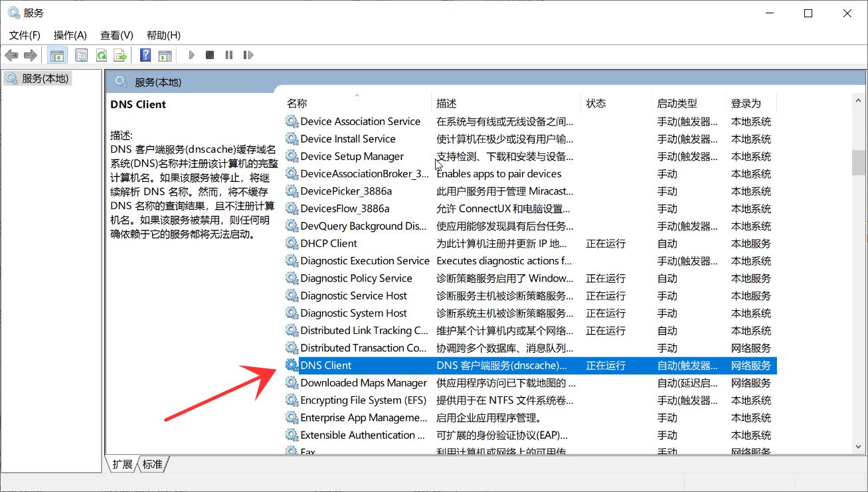Viewport: 868px width, 492px height.
Task: Export the service list
Action: coord(120,55)
